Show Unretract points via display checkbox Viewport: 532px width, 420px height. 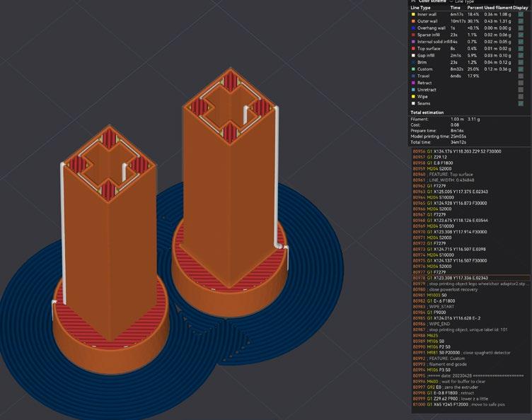(521, 90)
